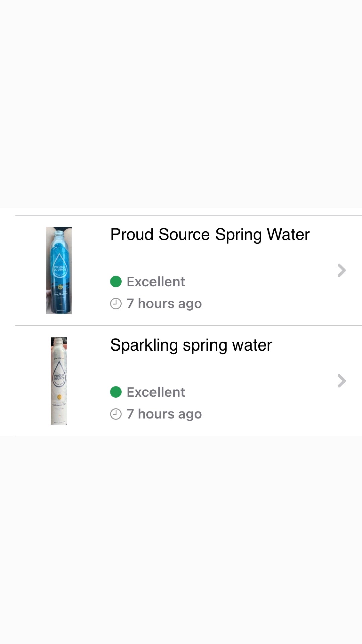Click green rating dot for Sparkling spring water
Image resolution: width=362 pixels, height=644 pixels.
(x=116, y=392)
